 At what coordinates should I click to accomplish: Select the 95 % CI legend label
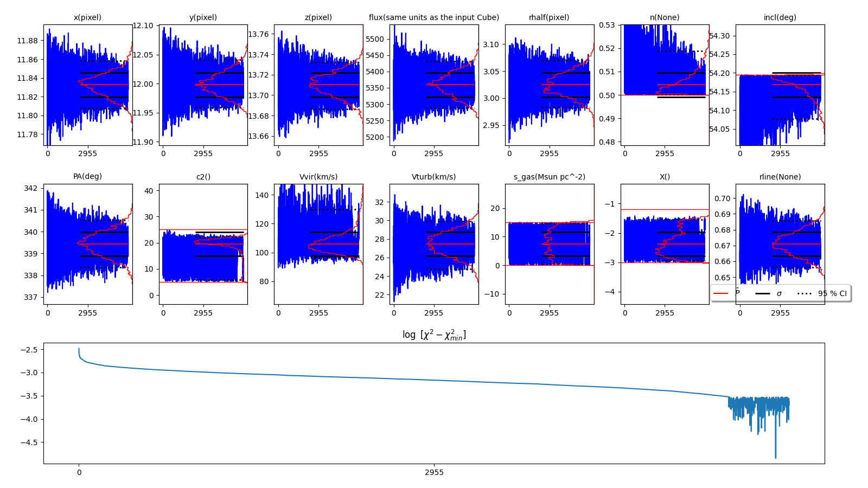point(832,293)
